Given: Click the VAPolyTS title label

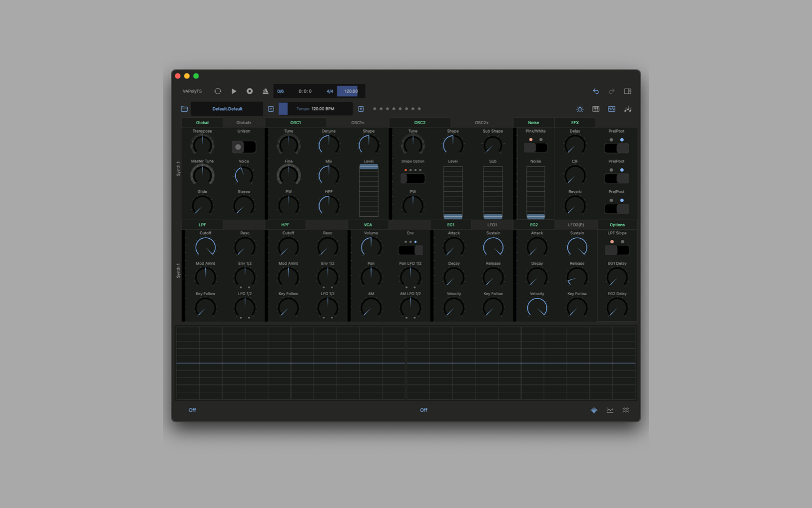Looking at the screenshot, I should click(x=192, y=91).
